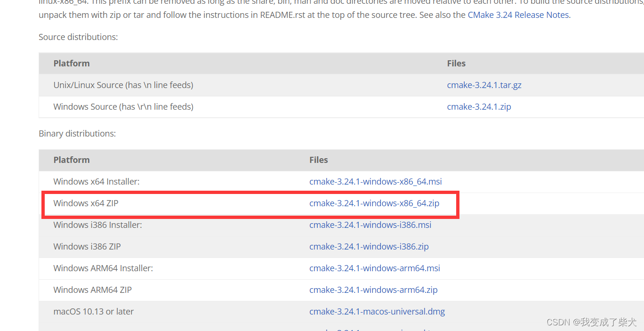This screenshot has height=331, width=644.
Task: Click the "macOS 10.13 or later" label
Action: pos(94,312)
